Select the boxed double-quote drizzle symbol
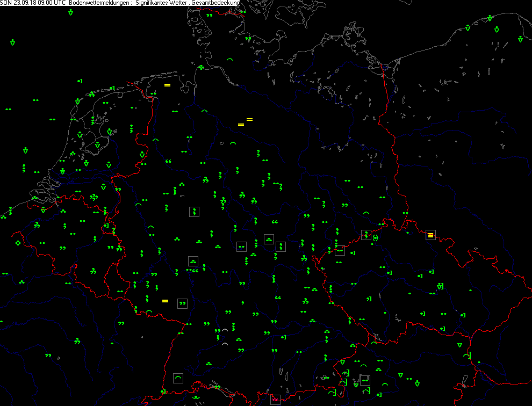Image resolution: width=532 pixels, height=406 pixels. point(182,303)
